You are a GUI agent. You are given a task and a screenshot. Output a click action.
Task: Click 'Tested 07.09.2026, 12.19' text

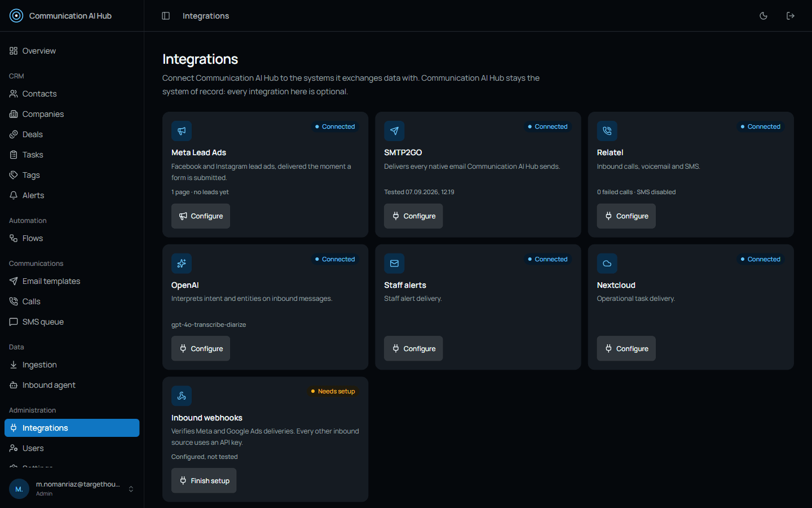coord(419,192)
